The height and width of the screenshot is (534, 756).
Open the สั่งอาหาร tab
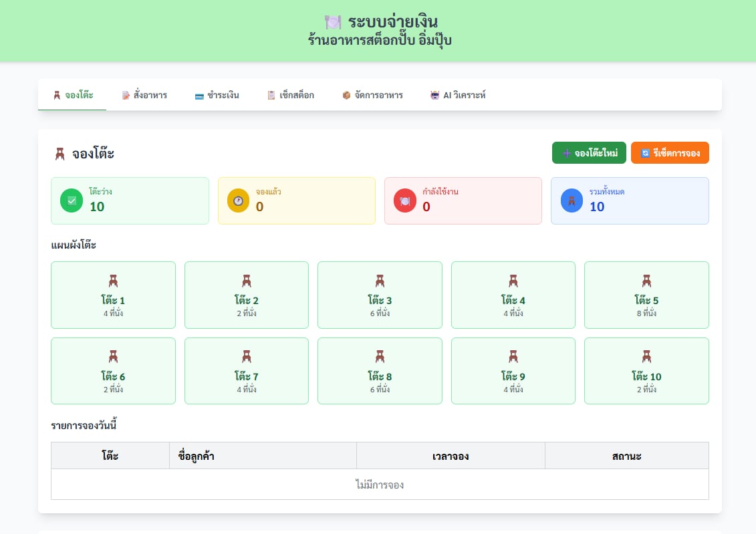[x=144, y=95]
